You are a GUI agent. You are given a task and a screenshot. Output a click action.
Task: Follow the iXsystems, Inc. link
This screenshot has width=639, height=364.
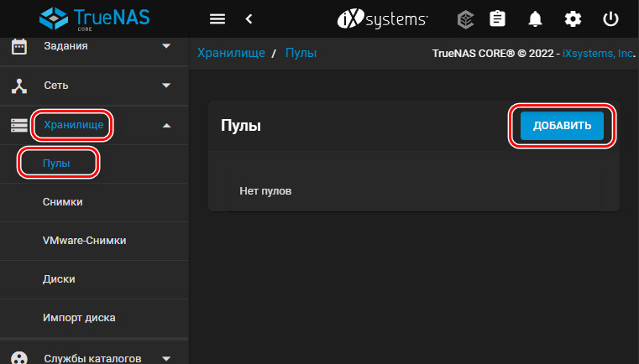[598, 54]
